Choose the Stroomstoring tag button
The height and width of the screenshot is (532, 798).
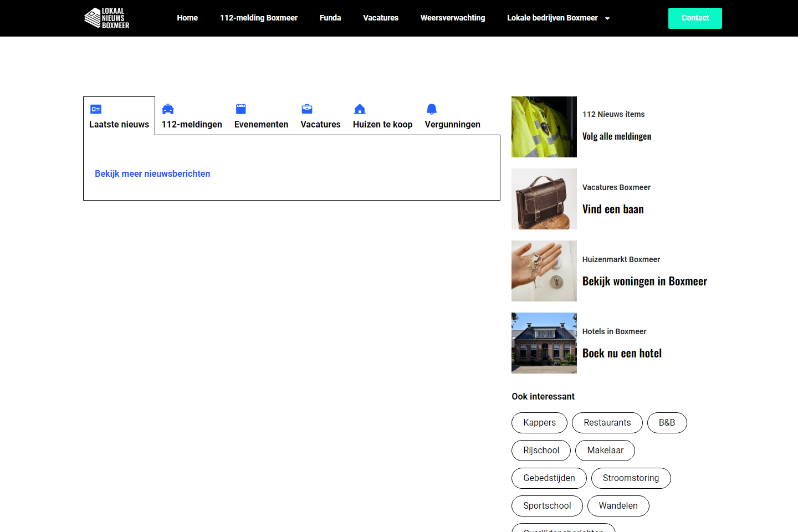(x=631, y=478)
